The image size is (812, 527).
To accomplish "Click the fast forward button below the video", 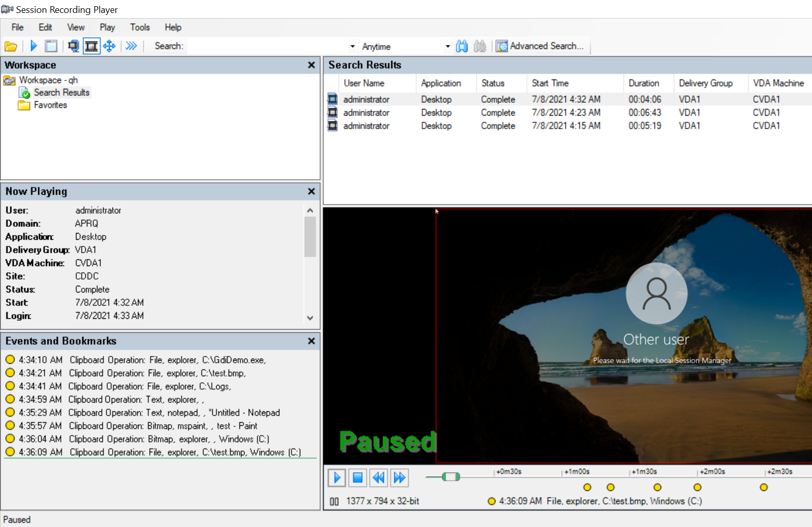I will pos(400,477).
